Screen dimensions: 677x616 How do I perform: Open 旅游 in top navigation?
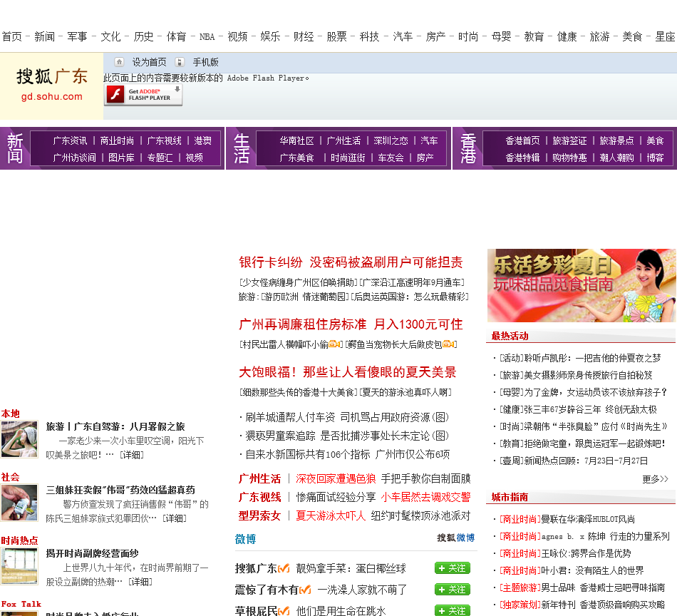[599, 37]
